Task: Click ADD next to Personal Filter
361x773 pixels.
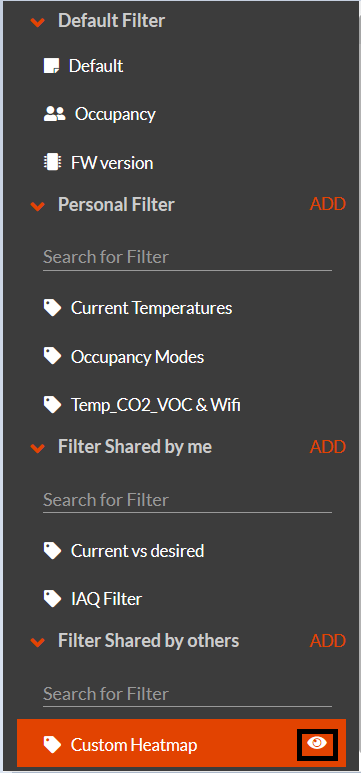Action: pyautogui.click(x=328, y=204)
